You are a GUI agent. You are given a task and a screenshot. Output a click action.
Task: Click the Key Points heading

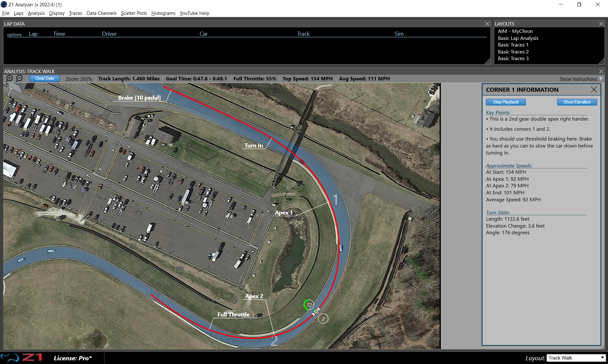click(498, 113)
